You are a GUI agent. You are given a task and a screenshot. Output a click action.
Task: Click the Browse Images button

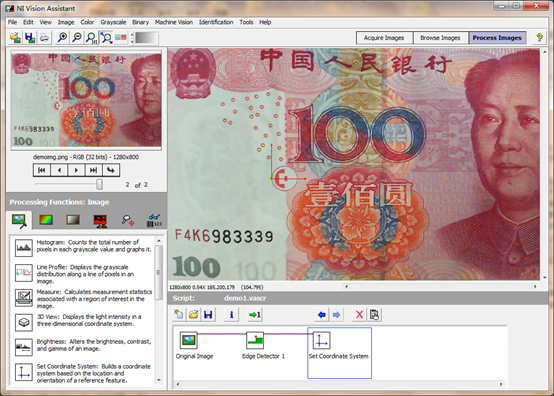point(441,38)
